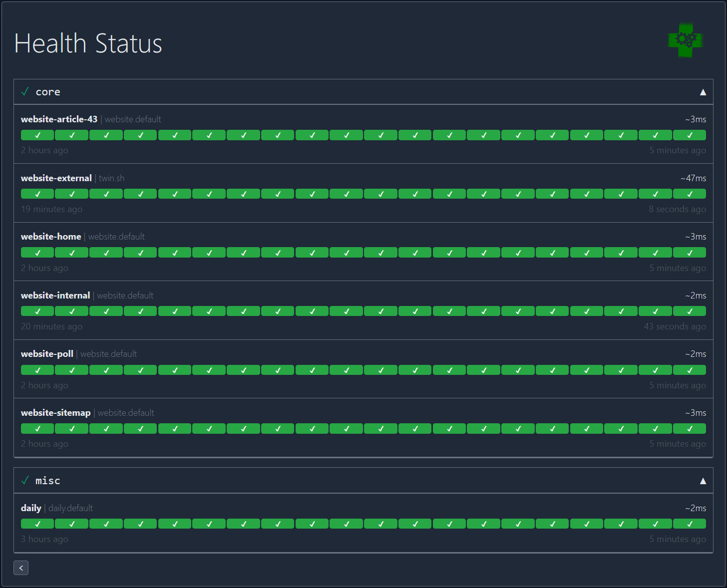This screenshot has height=588, width=727.
Task: Collapse the misc section using its triangle
Action: (x=703, y=480)
